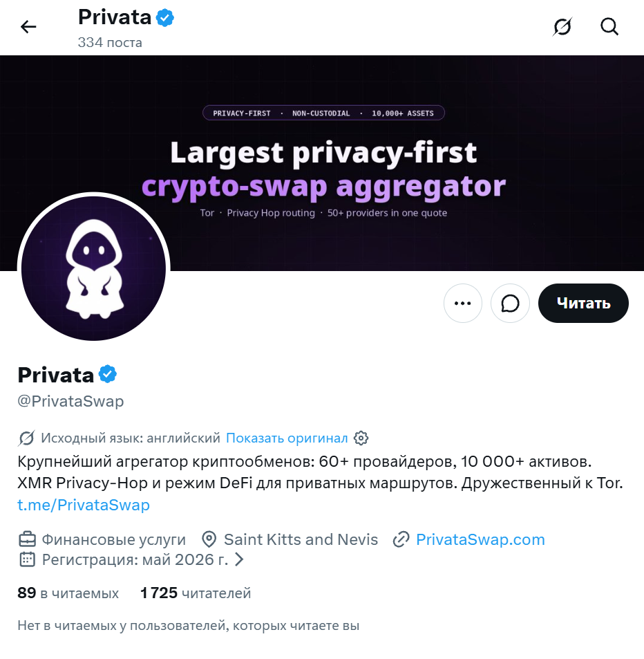644x659 pixels.
Task: Expand registration date details chevron
Action: (x=239, y=559)
